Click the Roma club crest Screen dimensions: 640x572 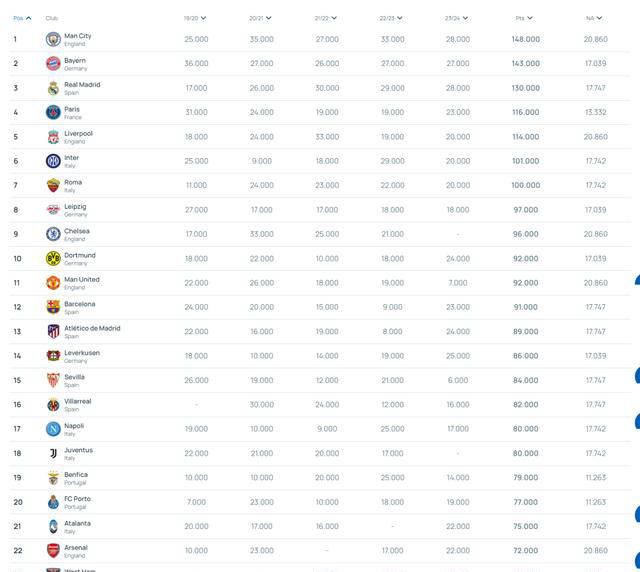tap(53, 185)
